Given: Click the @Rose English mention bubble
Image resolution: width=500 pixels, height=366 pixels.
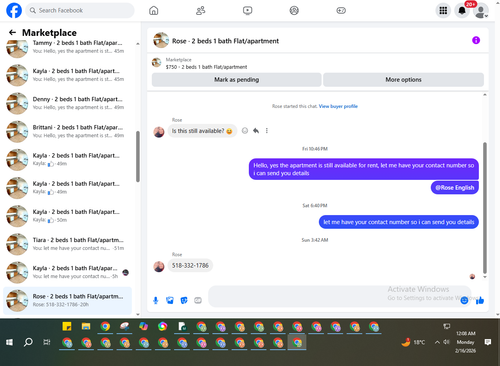Looking at the screenshot, I should point(455,188).
